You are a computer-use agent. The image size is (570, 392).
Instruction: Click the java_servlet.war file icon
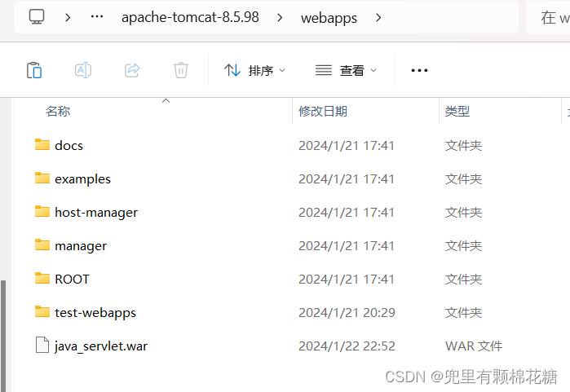(42, 345)
